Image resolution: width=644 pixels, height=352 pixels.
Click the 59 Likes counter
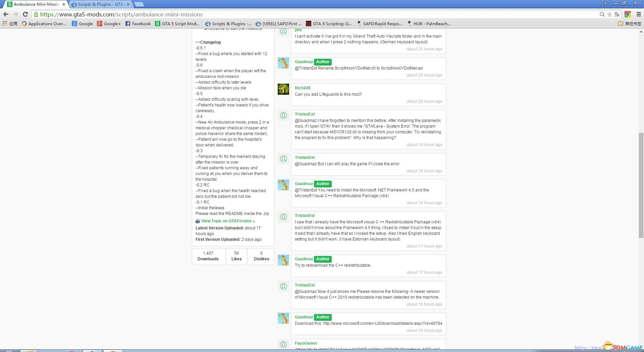236,256
